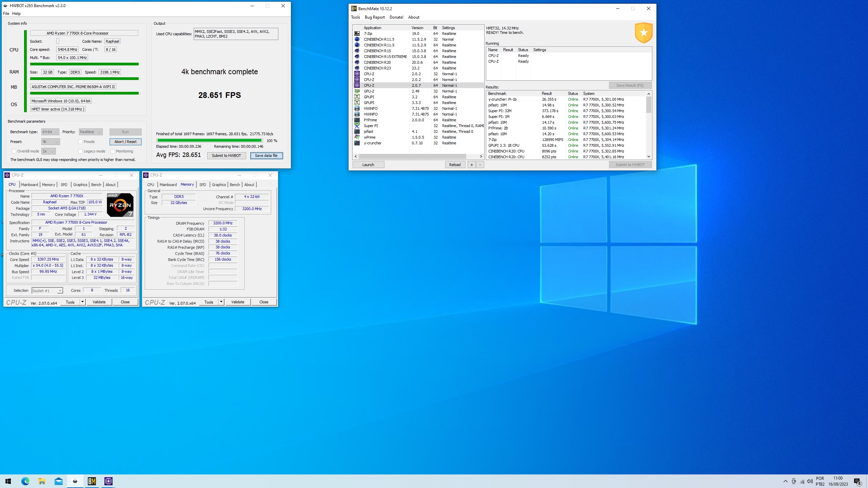Open File menu in HWBOT x265
The height and width of the screenshot is (488, 868).
6,14
